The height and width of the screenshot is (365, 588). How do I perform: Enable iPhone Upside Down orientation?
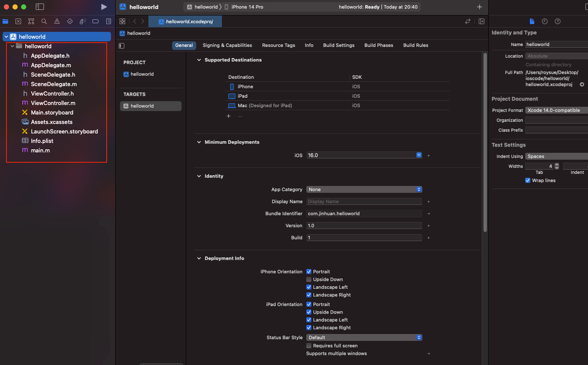(x=309, y=279)
